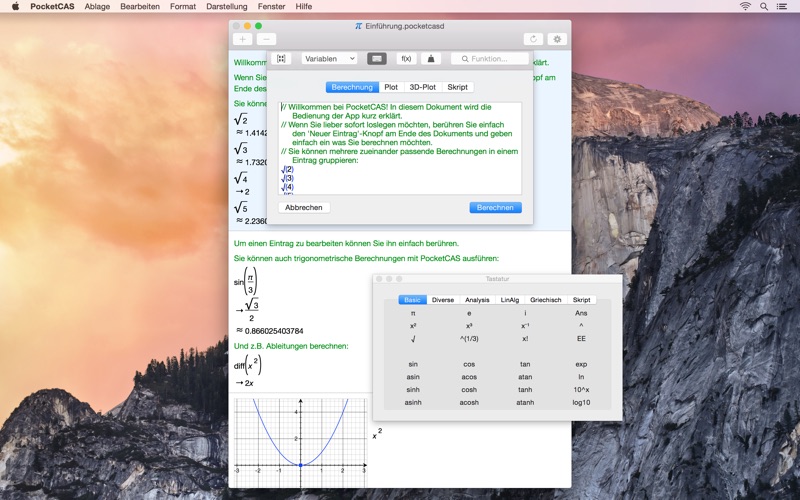Viewport: 800px width, 500px height.
Task: Click the cos key
Action: click(469, 364)
